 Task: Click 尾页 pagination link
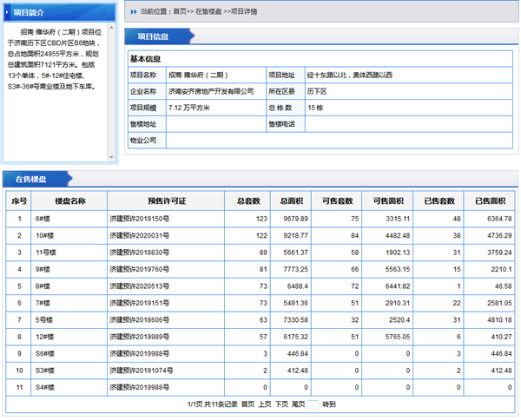click(x=299, y=404)
